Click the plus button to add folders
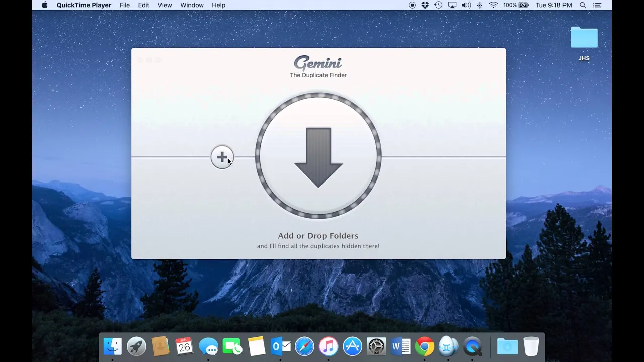The width and height of the screenshot is (644, 362). [x=222, y=157]
